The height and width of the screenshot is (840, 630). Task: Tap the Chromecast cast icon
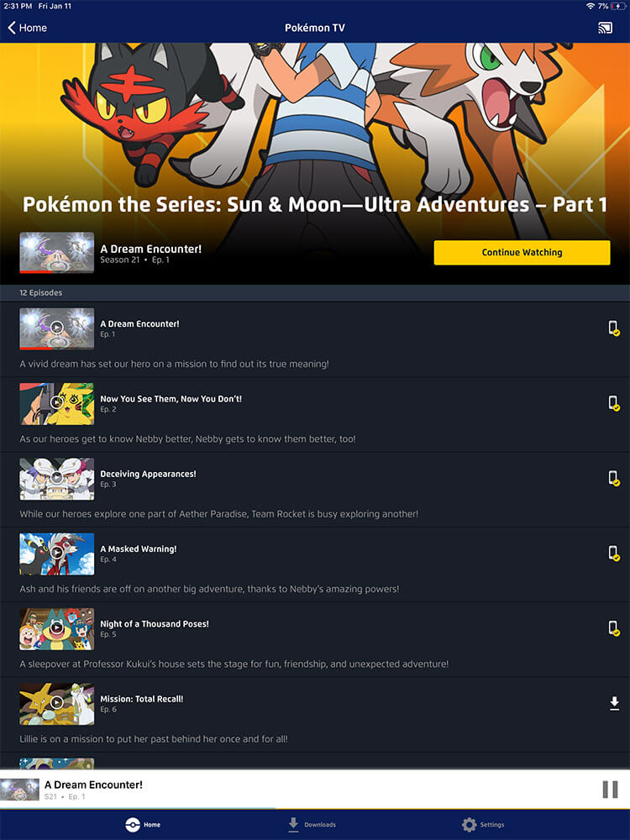point(605,28)
